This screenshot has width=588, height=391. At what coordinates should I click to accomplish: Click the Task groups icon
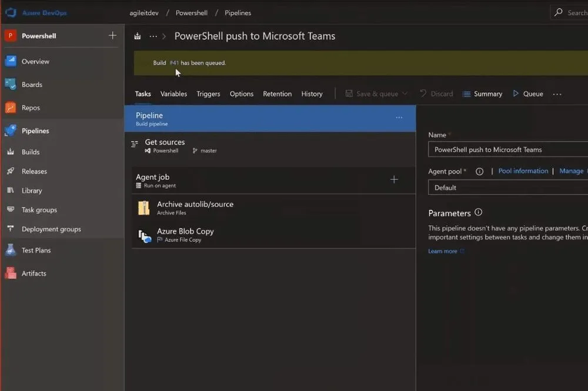click(11, 209)
